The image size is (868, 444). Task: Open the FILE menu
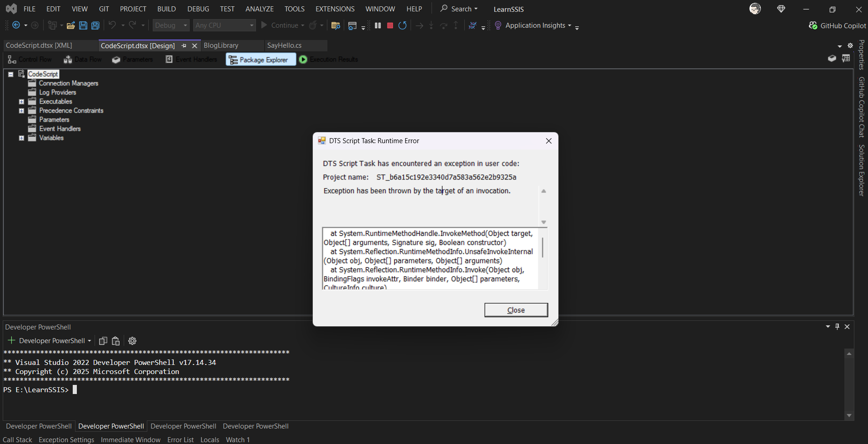(x=30, y=9)
